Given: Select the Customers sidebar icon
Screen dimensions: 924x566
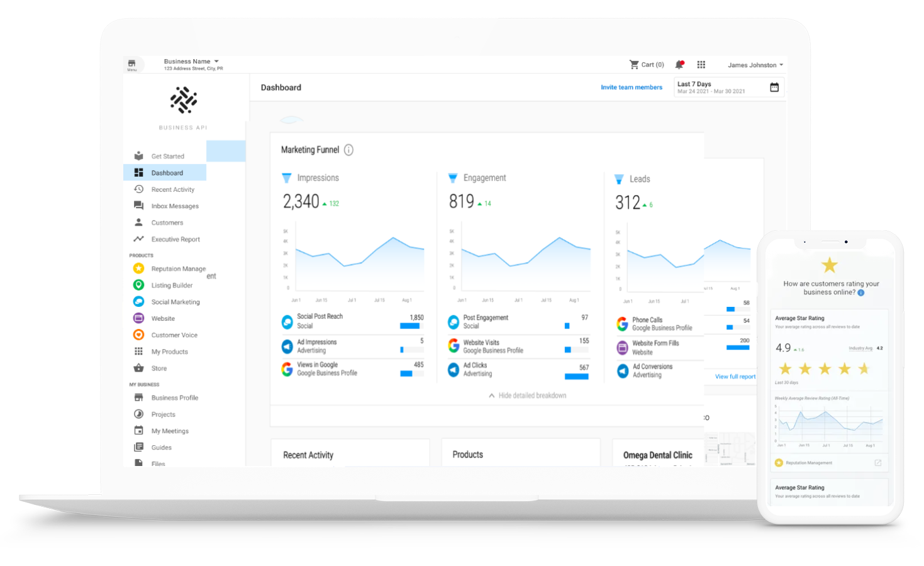Looking at the screenshot, I should (139, 222).
